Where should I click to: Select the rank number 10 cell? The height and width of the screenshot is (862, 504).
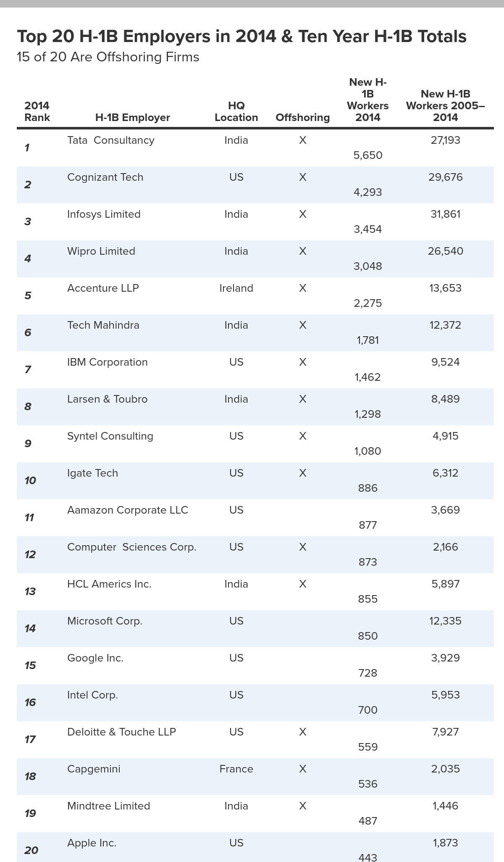click(30, 480)
